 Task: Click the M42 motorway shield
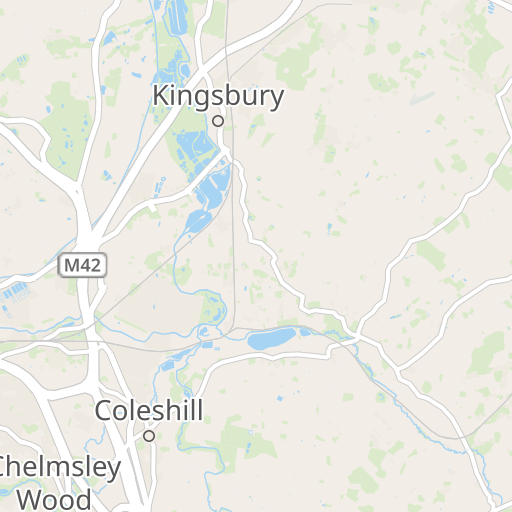(82, 265)
